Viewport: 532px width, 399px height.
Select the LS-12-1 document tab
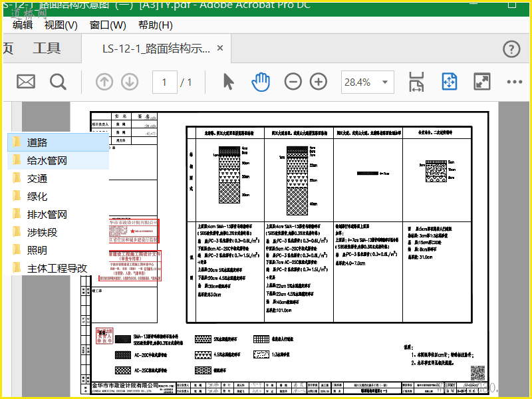tap(156, 49)
